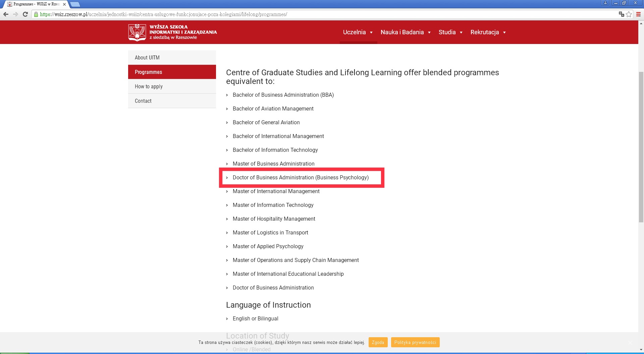Expand the Uczelnia dropdown menu
This screenshot has width=644, height=354.
(x=358, y=32)
